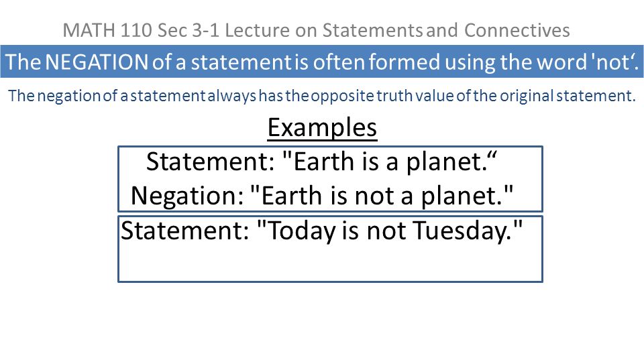This screenshot has width=644, height=362.
Task: Click the quoted word 'not' in the banner
Action: pyautogui.click(x=612, y=62)
